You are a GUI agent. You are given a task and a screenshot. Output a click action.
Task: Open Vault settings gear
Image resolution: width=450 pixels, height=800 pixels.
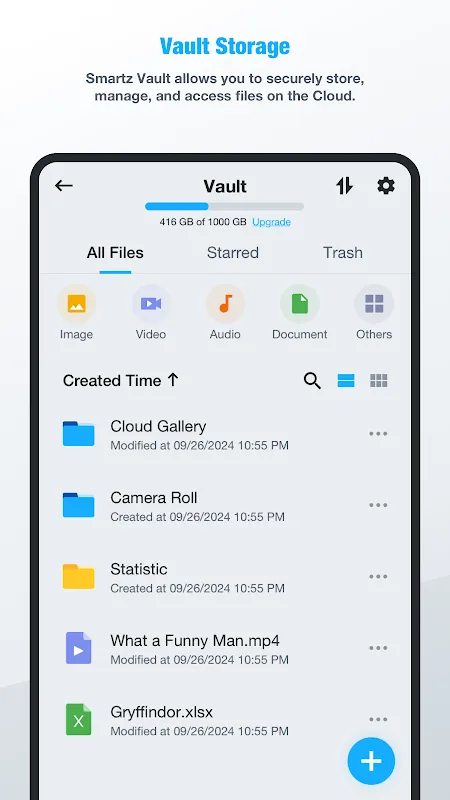pos(386,186)
